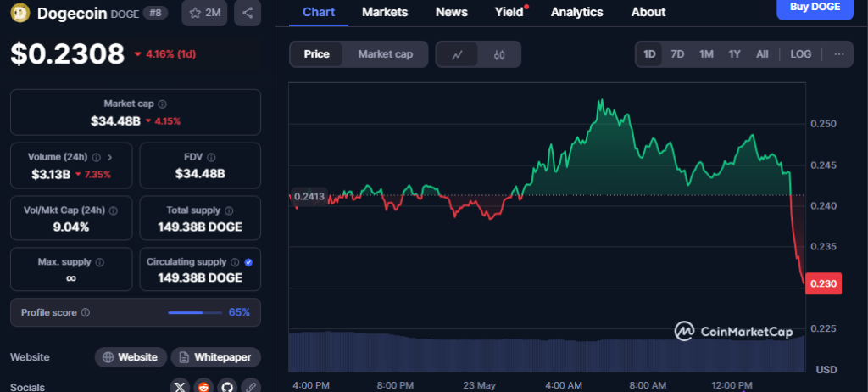
Task: Open the Reddit social icon
Action: point(203,386)
